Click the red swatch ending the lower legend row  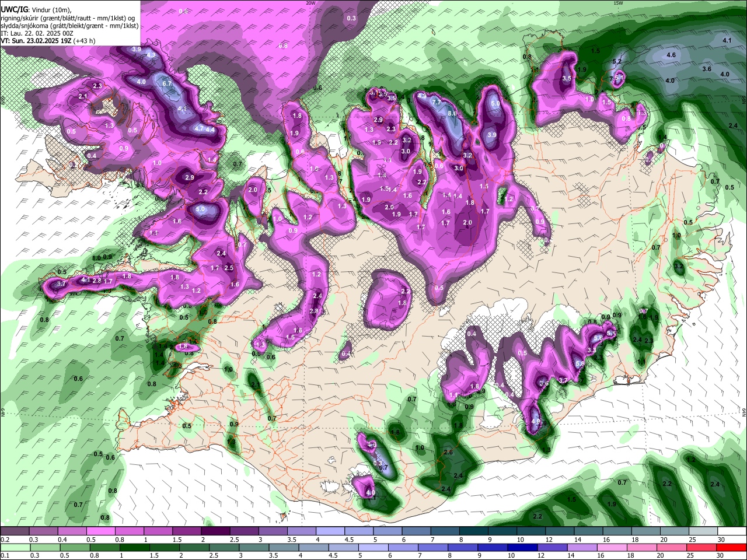(732, 547)
